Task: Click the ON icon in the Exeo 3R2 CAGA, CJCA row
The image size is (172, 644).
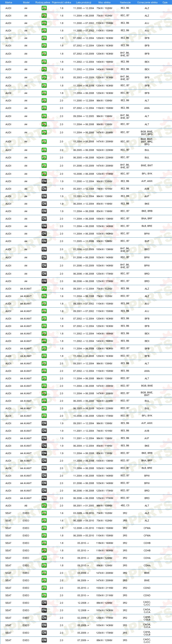Action: coord(44,611)
